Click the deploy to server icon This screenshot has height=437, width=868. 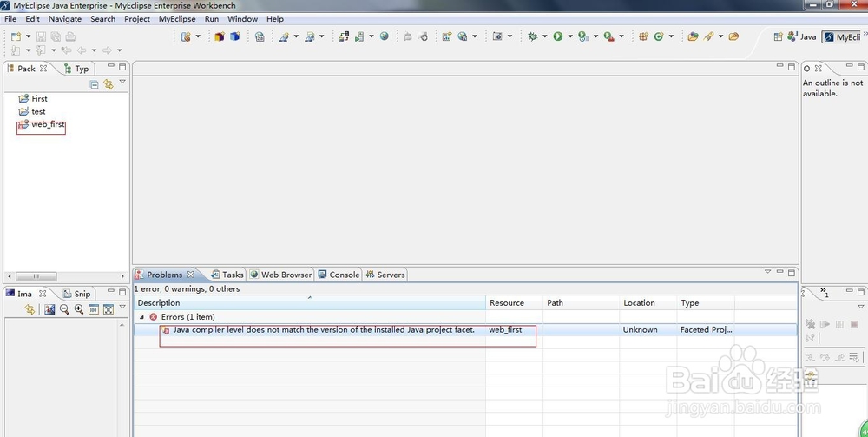coord(344,36)
